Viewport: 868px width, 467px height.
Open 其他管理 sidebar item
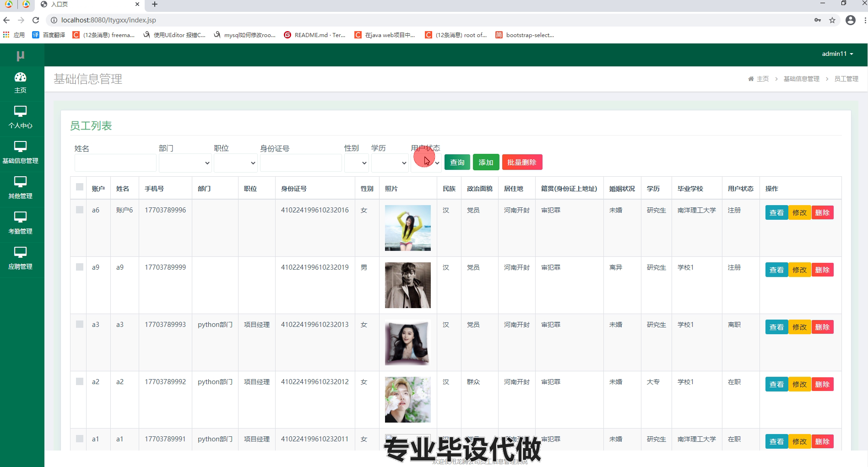21,188
